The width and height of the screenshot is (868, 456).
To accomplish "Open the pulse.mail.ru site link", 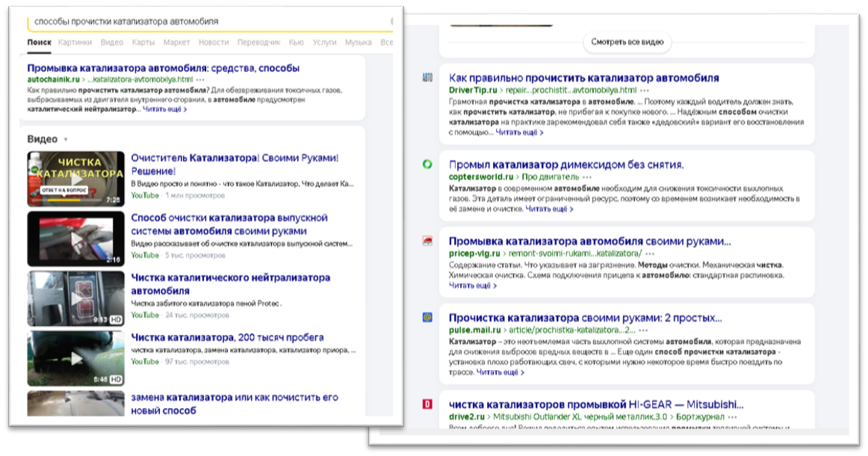I will pos(474,330).
